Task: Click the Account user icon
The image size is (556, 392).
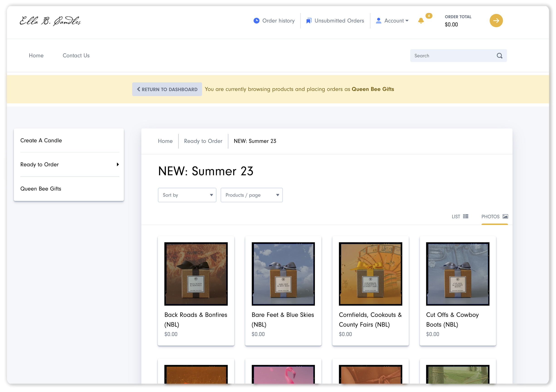Action: (379, 21)
